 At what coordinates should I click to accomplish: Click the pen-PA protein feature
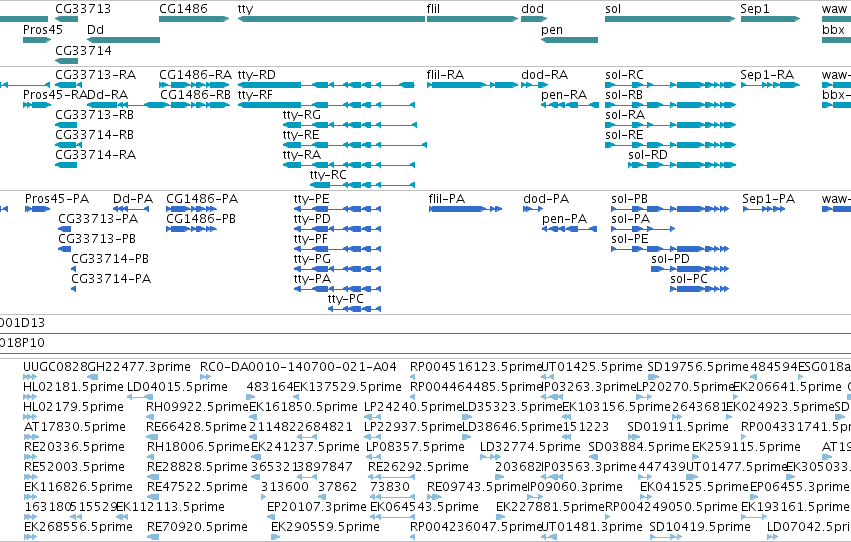[569, 229]
